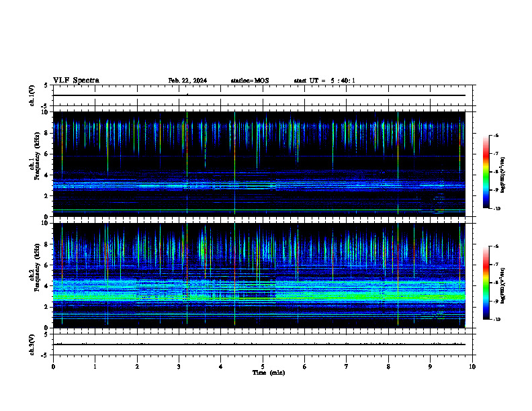This screenshot has width=532, height=411.
Task: Click the "2" tick label on the time axis
Action: (137, 367)
